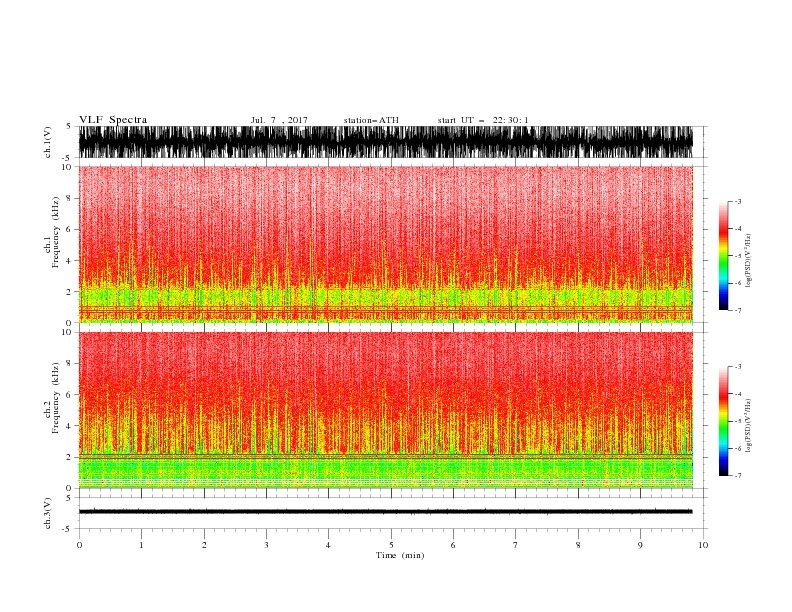Click the ch.2 spectrogram color bar
792x612 pixels.
tap(723, 421)
